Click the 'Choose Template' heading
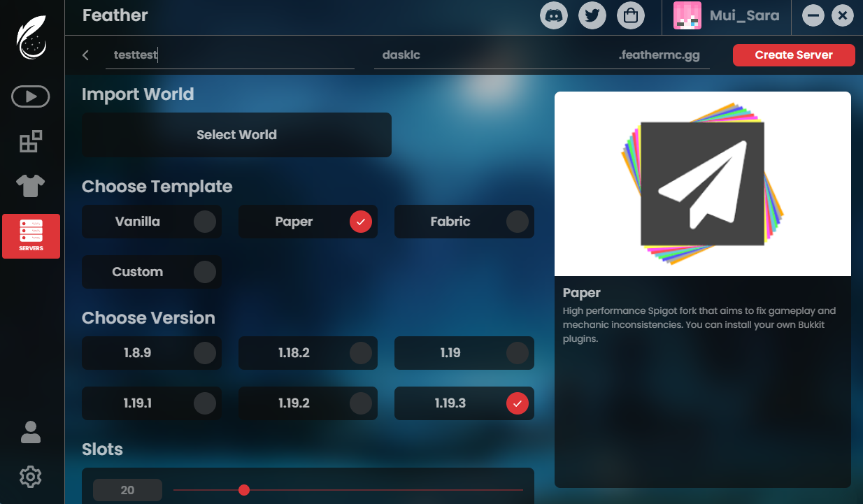Viewport: 863px width, 504px height. pyautogui.click(x=157, y=187)
